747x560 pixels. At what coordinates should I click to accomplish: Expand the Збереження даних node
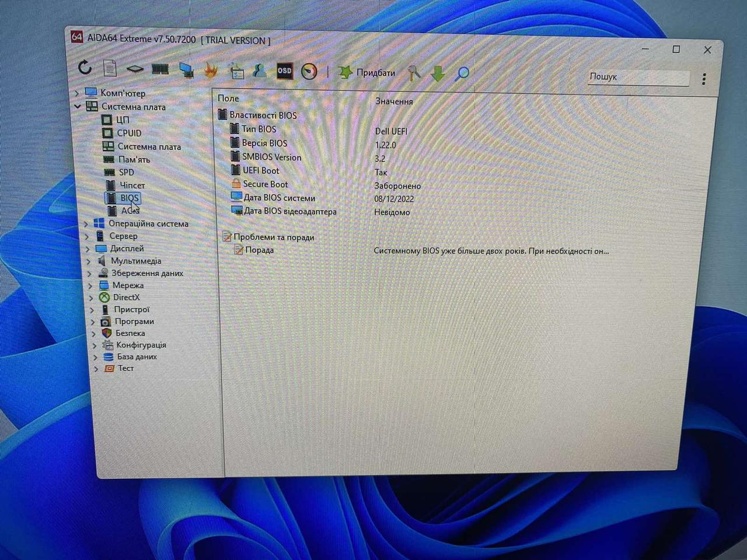89,274
